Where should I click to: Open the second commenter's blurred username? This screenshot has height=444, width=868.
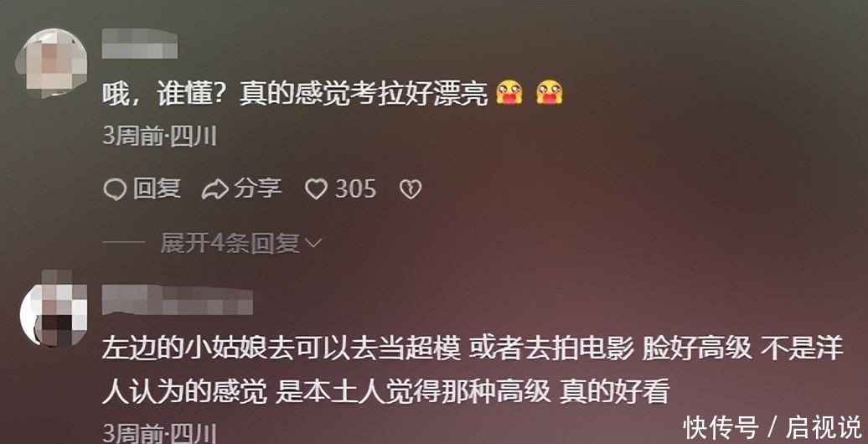(177, 300)
